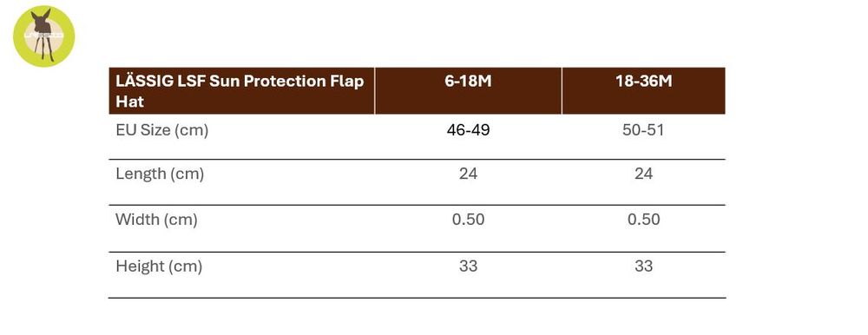Click the LÄSSIG LSF Sun Protection Flap Hat header
This screenshot has width=868, height=335.
240,91
